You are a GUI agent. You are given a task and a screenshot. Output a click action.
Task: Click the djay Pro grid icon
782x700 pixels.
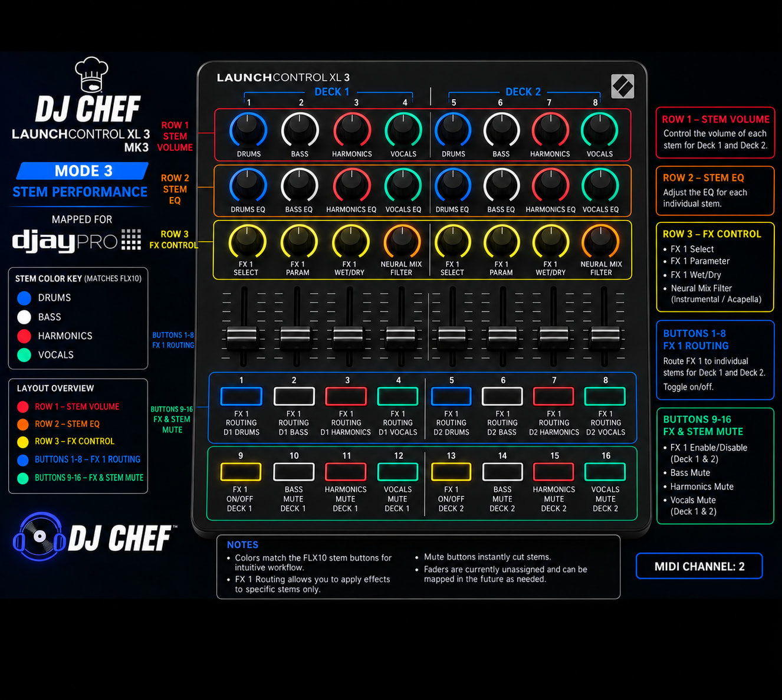[x=131, y=240]
